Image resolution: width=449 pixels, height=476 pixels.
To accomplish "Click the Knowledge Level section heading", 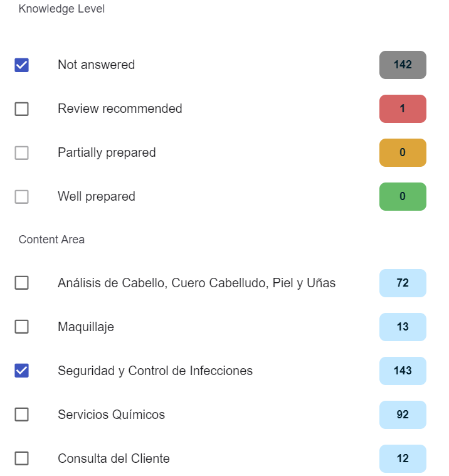I will (x=61, y=9).
